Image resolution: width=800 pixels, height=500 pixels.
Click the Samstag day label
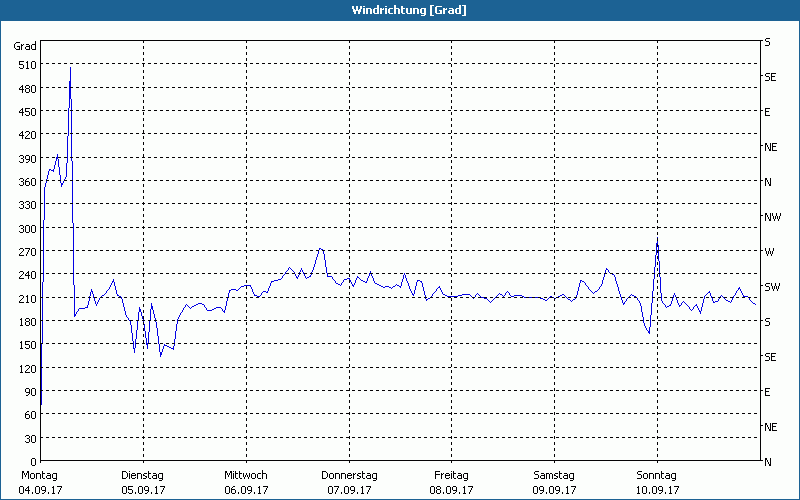[x=554, y=476]
